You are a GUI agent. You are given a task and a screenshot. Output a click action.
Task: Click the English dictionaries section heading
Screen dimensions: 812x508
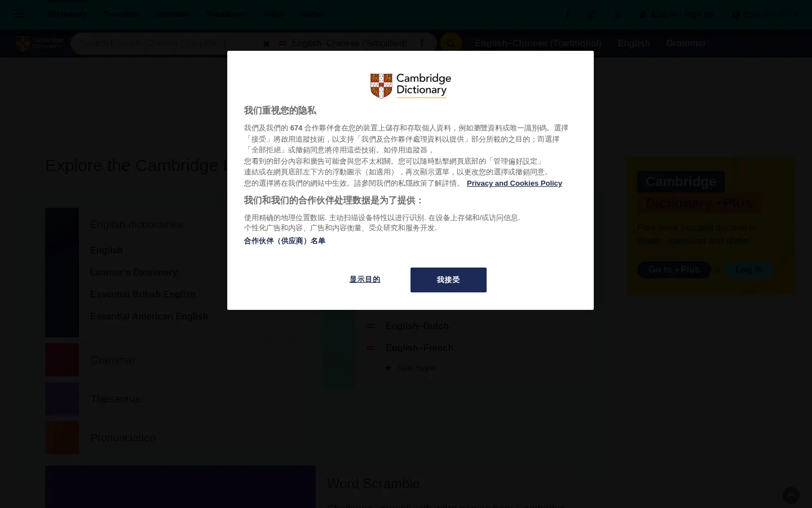click(136, 225)
